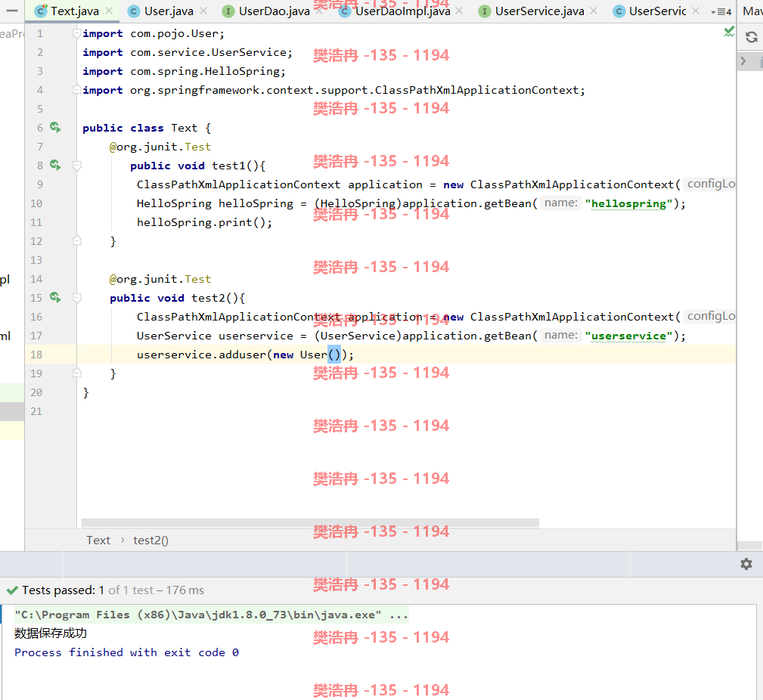Click the Process finished with exit code 0 line
Screen dimensions: 763x700
click(126, 652)
